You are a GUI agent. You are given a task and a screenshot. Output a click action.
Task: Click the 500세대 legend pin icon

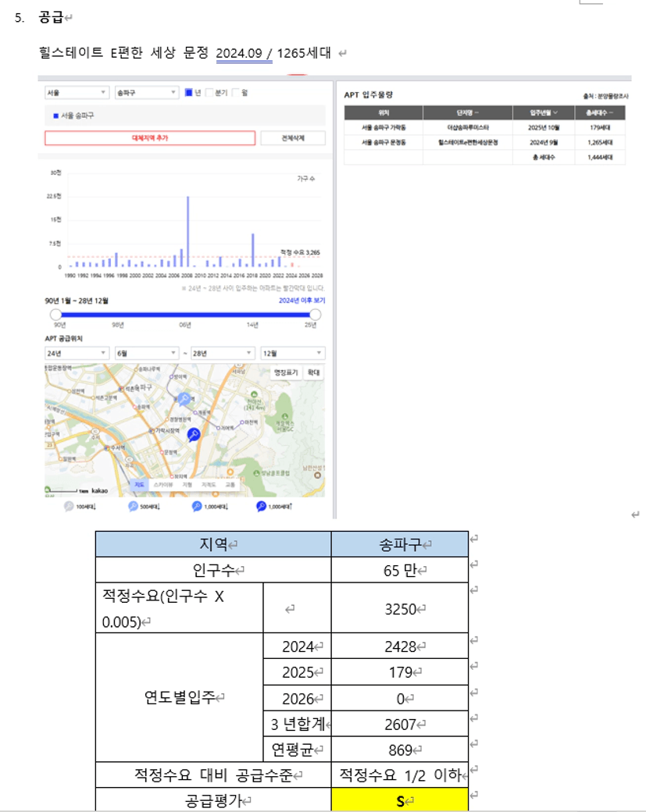(133, 507)
